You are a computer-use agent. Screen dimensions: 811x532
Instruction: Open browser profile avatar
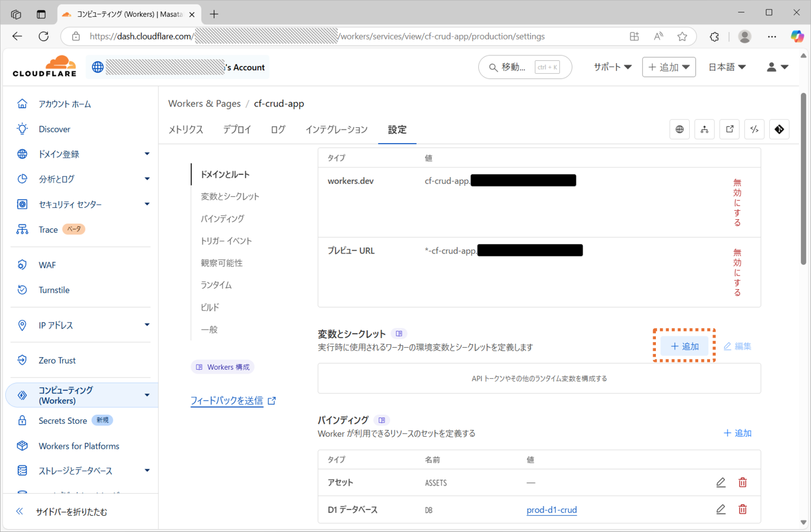(x=745, y=37)
